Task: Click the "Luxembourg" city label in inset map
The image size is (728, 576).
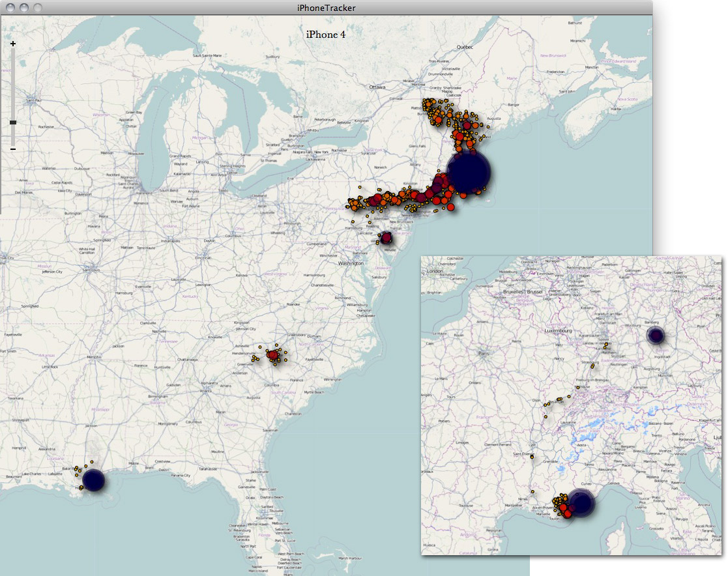Action: click(558, 330)
